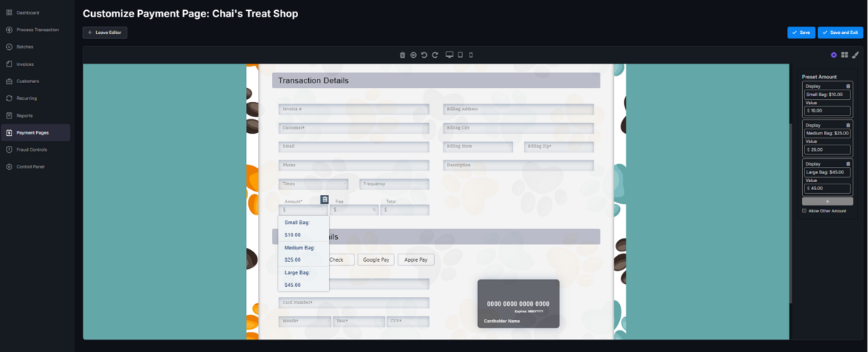Open the settings gear panel
868x352 pixels.
pyautogui.click(x=833, y=55)
